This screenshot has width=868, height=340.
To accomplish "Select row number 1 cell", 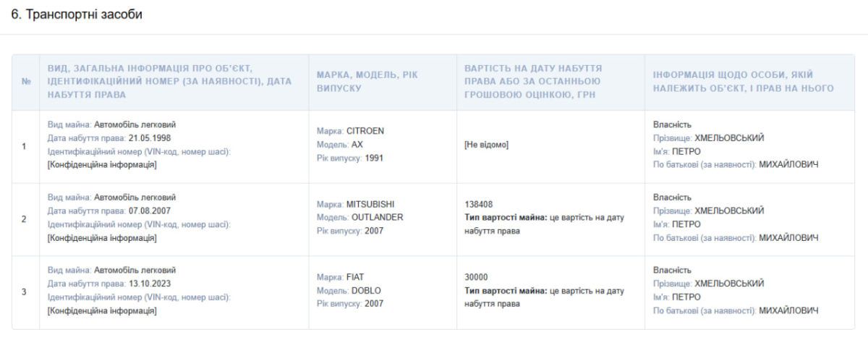I will 25,146.
